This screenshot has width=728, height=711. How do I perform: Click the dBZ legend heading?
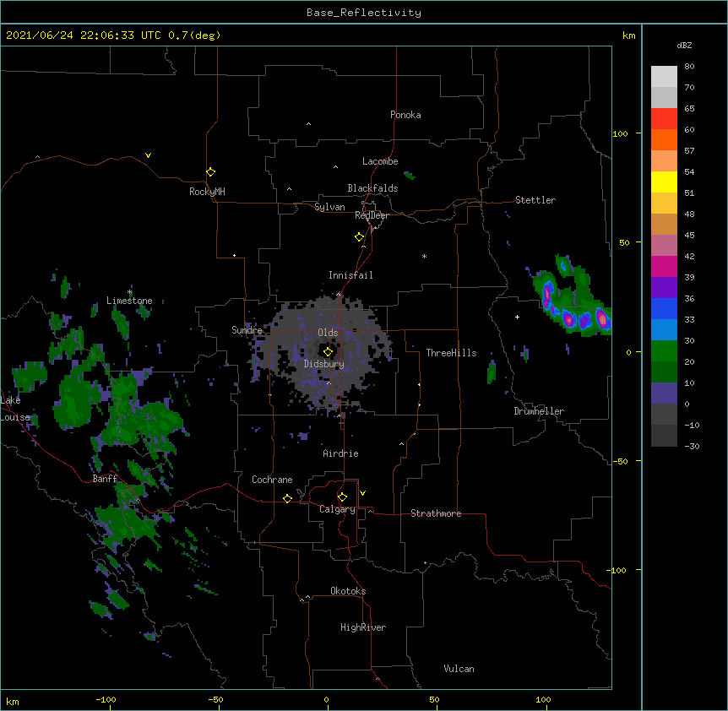click(x=684, y=45)
